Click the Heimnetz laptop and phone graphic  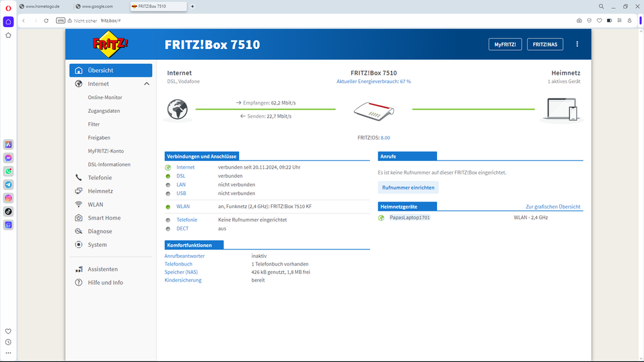(562, 110)
